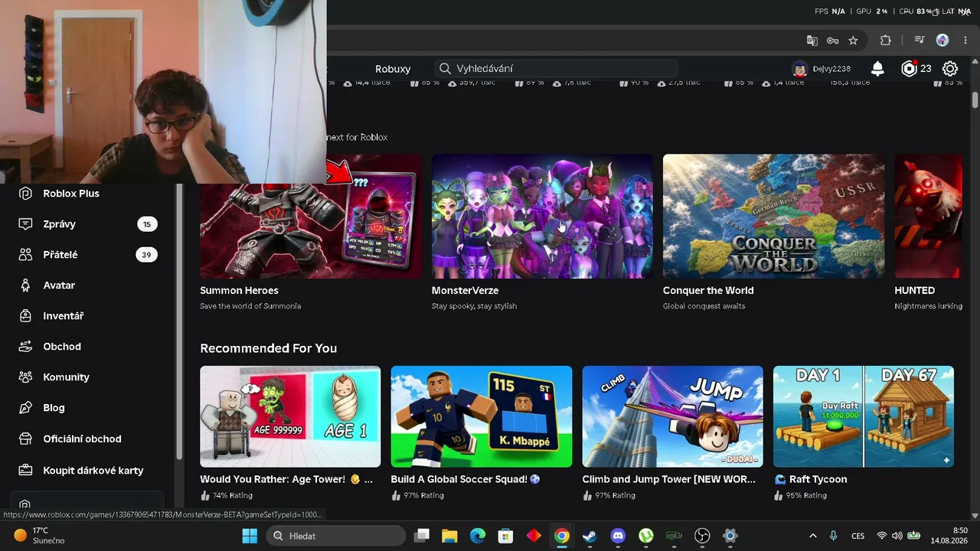Click the Raft Tycoon title link
This screenshot has height=551, width=980.
[810, 480]
